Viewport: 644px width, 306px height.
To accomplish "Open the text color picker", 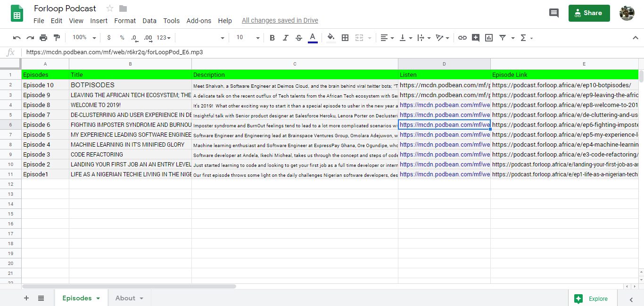I will pos(312,38).
